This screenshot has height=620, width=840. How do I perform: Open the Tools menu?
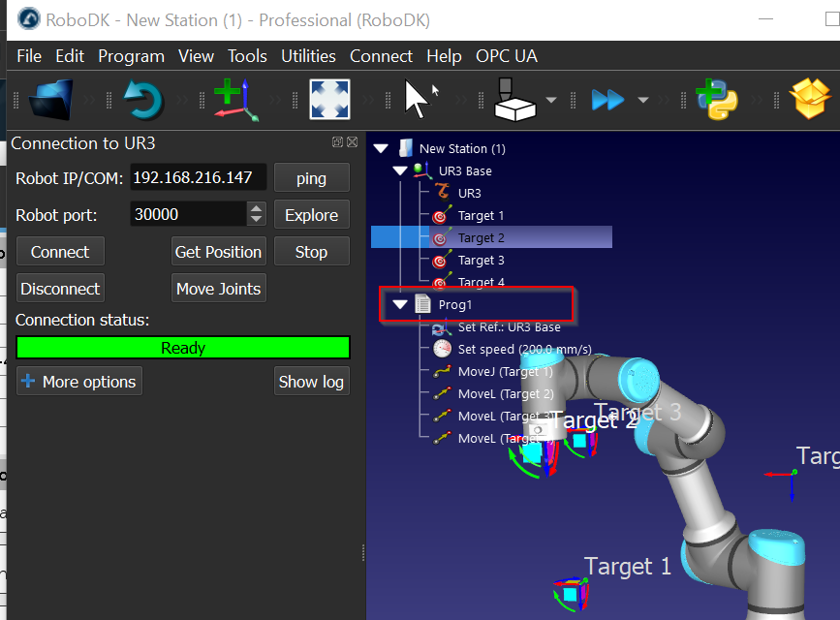(247, 56)
